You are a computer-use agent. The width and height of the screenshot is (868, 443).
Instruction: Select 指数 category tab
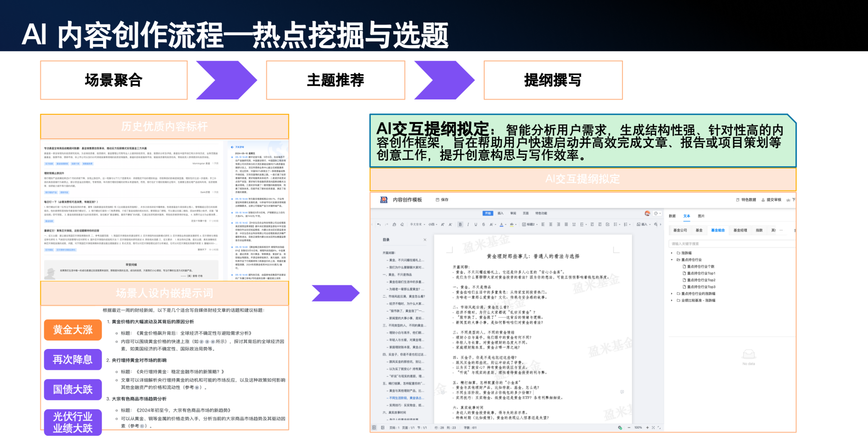coord(759,230)
